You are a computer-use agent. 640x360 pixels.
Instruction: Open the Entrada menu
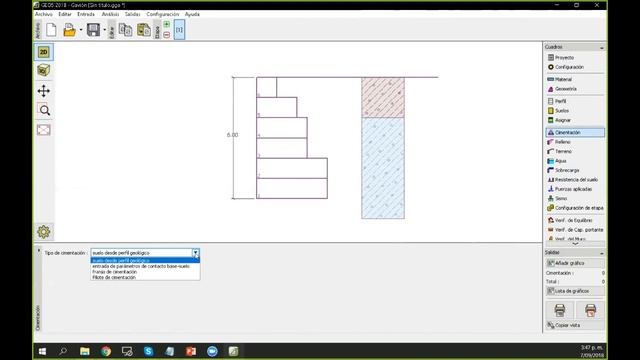pos(86,14)
